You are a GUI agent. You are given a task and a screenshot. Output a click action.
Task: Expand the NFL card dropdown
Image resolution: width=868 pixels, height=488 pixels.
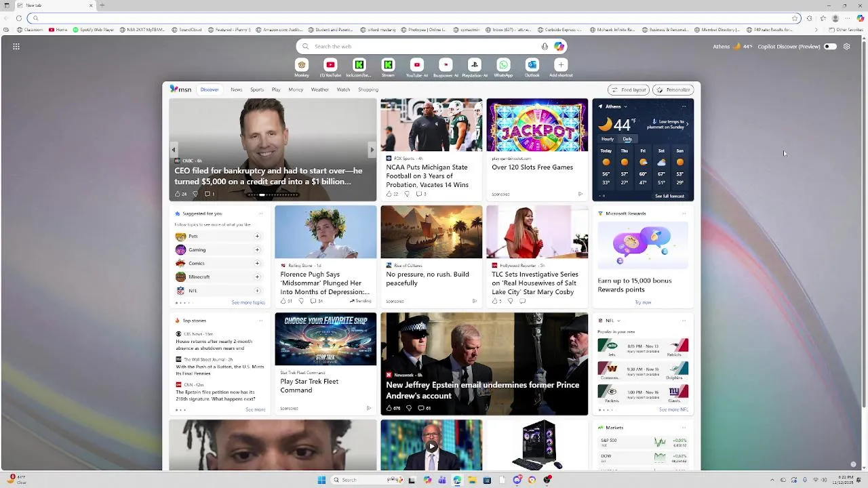click(x=619, y=321)
